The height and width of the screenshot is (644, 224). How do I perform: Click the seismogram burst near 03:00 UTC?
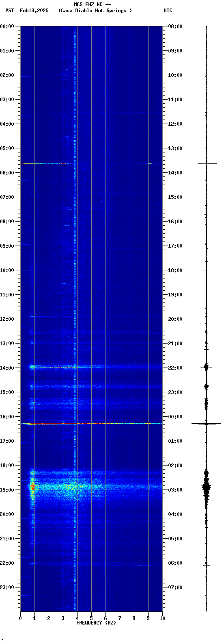click(206, 486)
